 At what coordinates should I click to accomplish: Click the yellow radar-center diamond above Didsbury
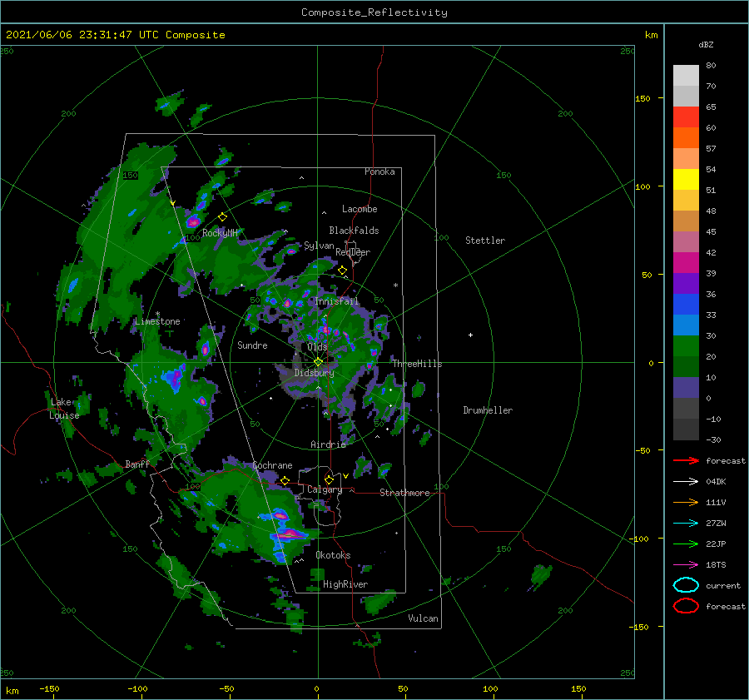318,362
